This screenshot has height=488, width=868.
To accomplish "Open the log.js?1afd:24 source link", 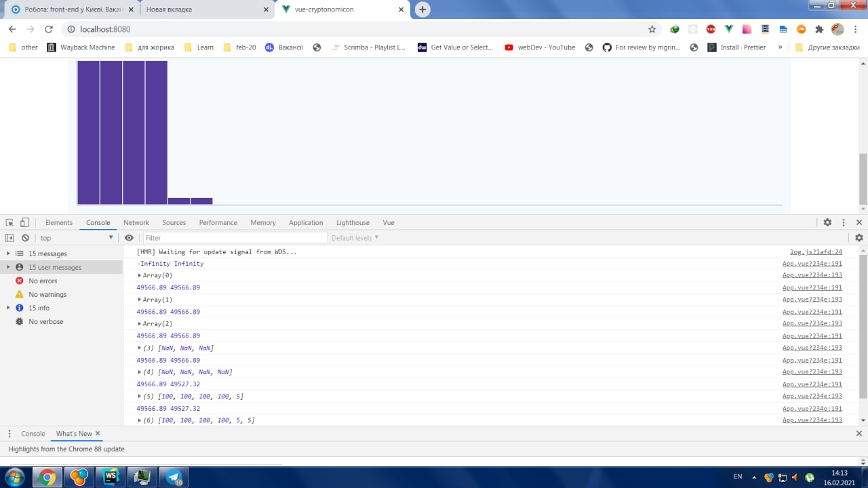I will click(x=816, y=251).
